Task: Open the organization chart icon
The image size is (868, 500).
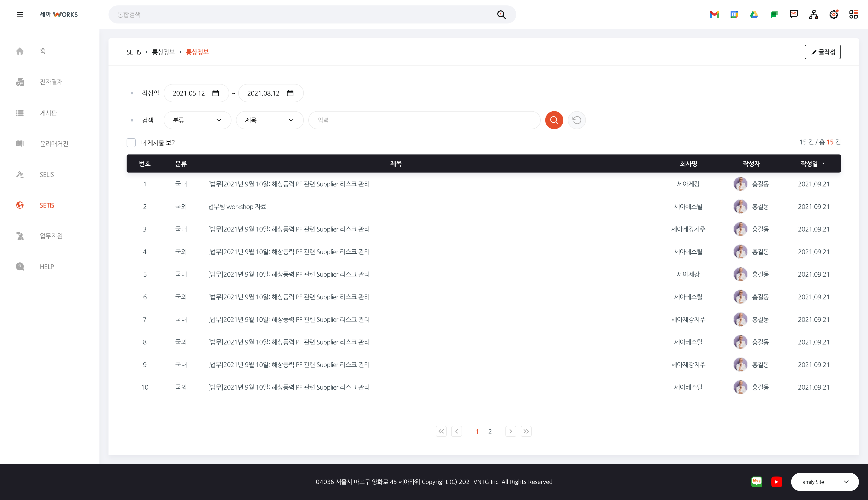Action: coord(814,14)
